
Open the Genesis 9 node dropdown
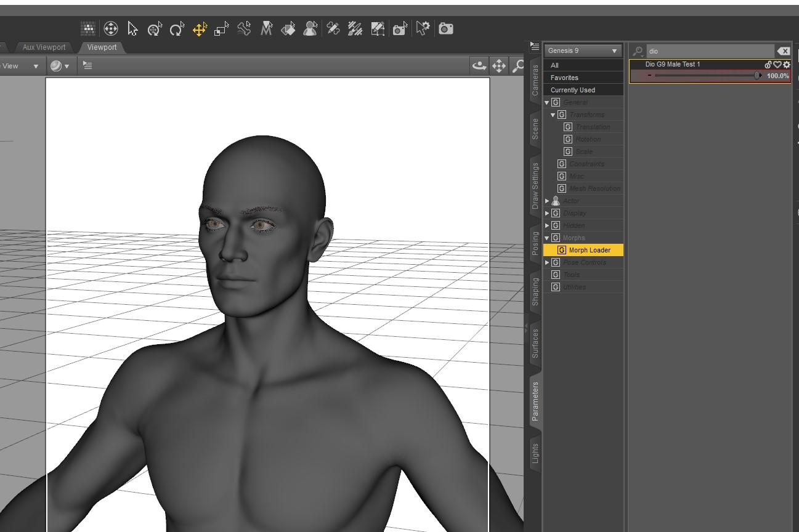(x=582, y=50)
